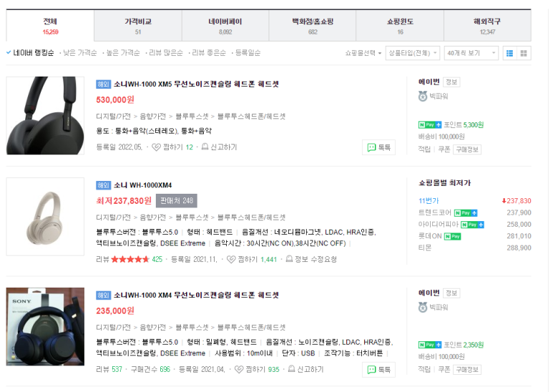Click bell icon next to 정보 수정요청
This screenshot has height=392, width=553.
tap(289, 259)
